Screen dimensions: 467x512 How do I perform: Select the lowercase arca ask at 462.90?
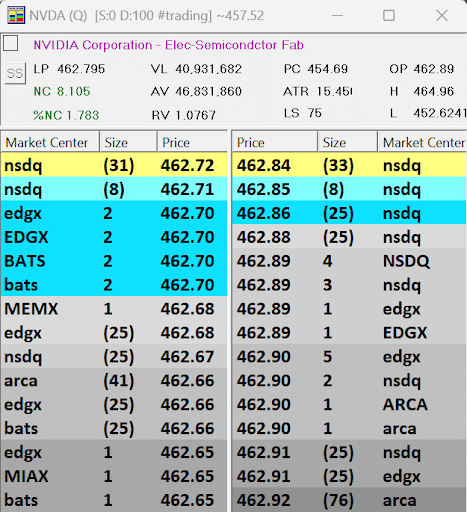(349, 428)
